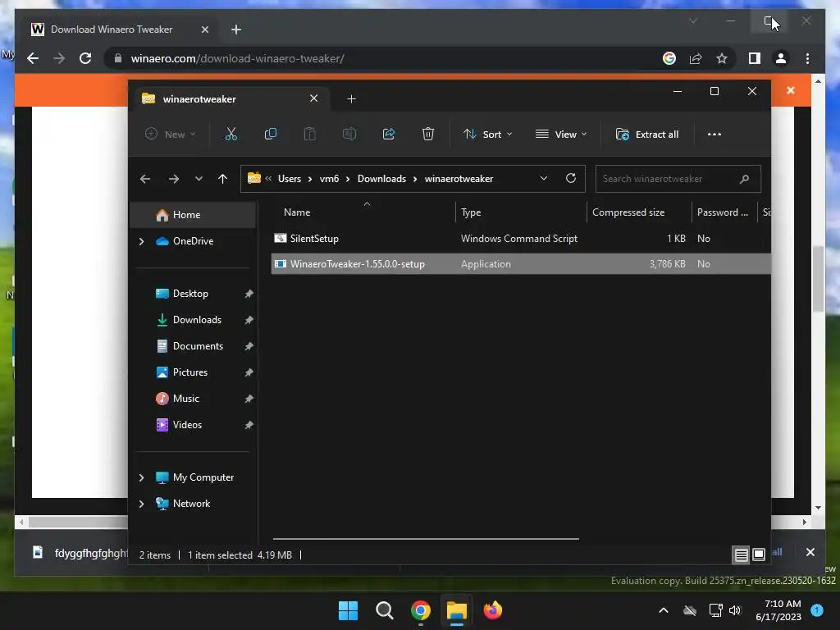
Task: Show hidden system tray icons chevron
Action: (x=663, y=610)
